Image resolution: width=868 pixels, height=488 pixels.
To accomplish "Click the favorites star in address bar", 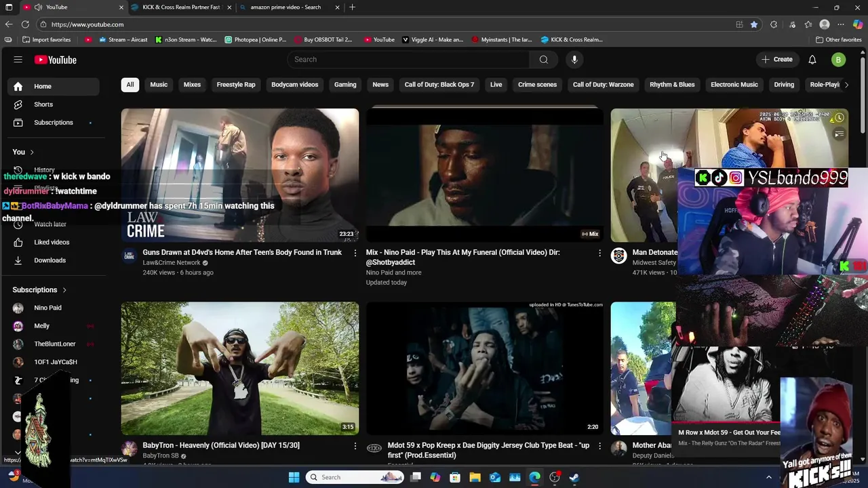I will coord(754,24).
